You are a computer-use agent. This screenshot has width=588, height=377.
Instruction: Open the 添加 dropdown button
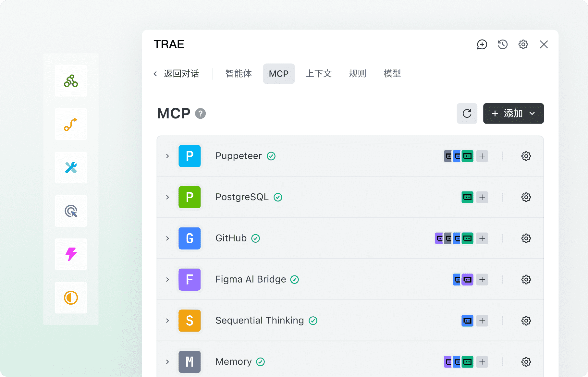tap(513, 114)
